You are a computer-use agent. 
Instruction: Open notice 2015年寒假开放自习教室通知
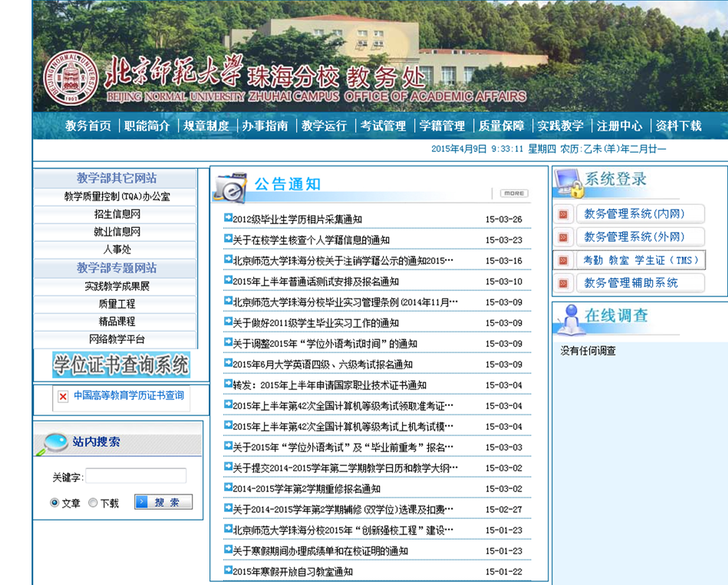pos(292,571)
